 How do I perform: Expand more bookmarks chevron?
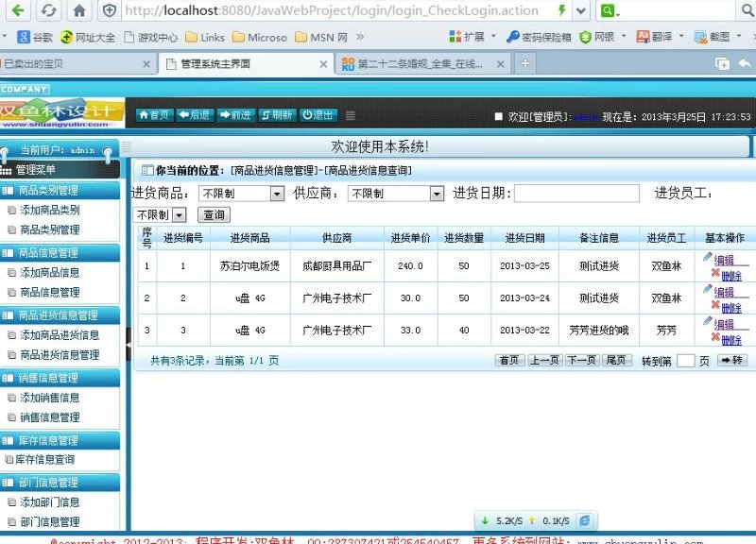[x=360, y=37]
